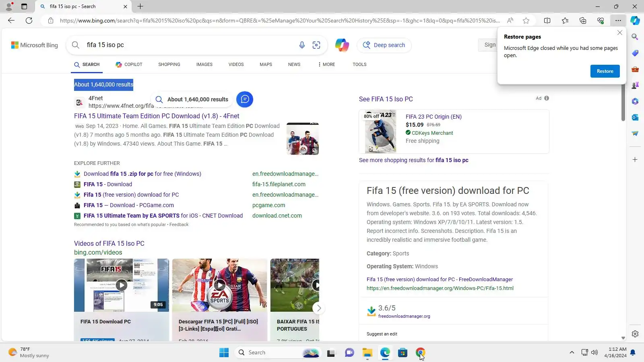Play the FIFA 15 Download PC video thumbnail
644x362 pixels.
click(x=122, y=285)
